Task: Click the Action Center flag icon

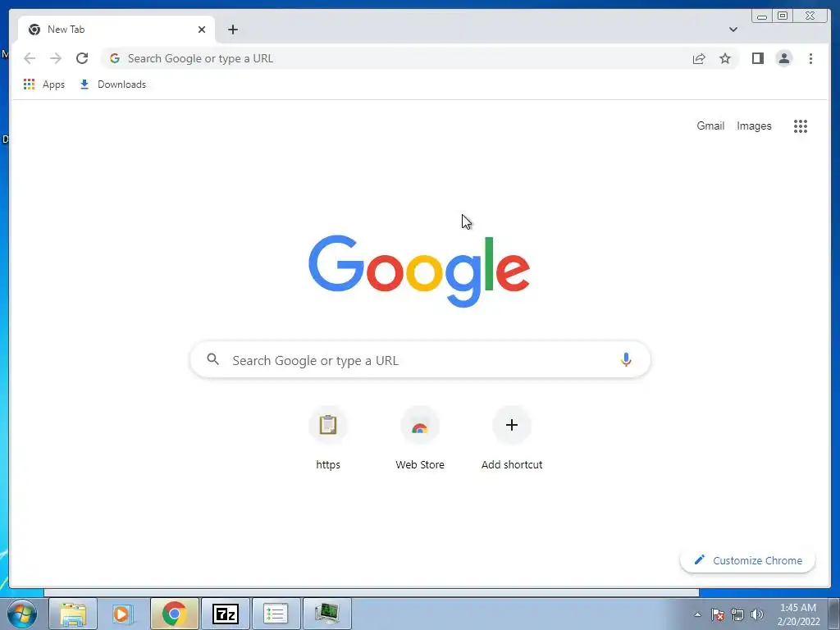Action: [x=718, y=614]
